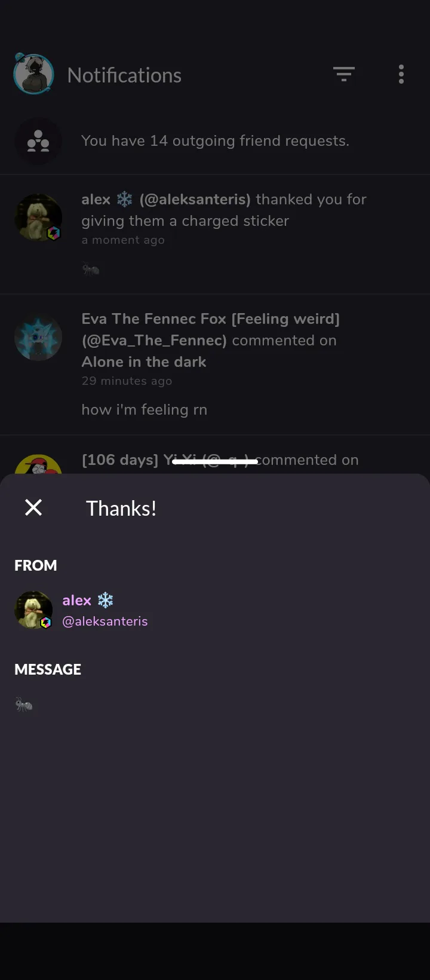Open the 14 outgoing friend requests notification
This screenshot has height=980, width=430.
click(x=215, y=141)
